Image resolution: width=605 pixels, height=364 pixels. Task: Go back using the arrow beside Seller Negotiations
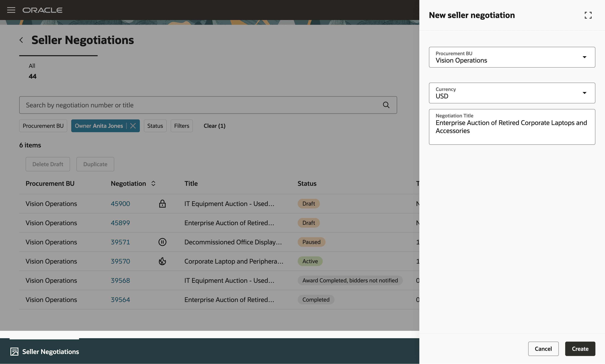tap(21, 40)
